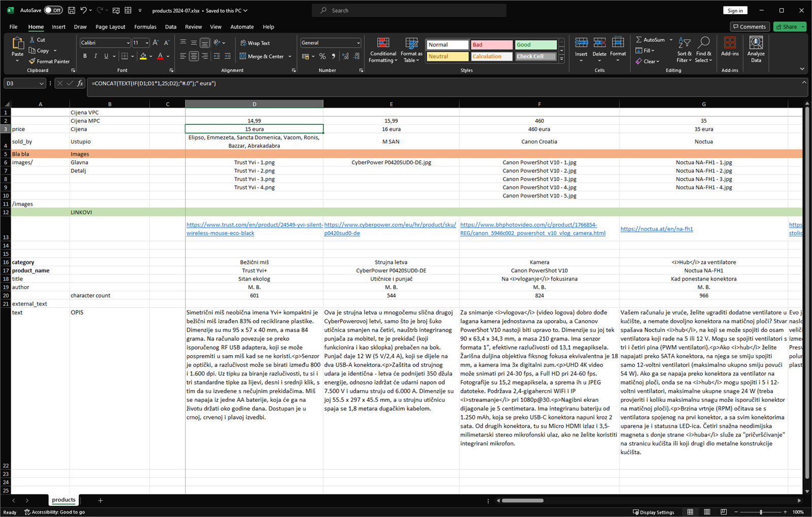Click the Search box in title bar

point(409,10)
